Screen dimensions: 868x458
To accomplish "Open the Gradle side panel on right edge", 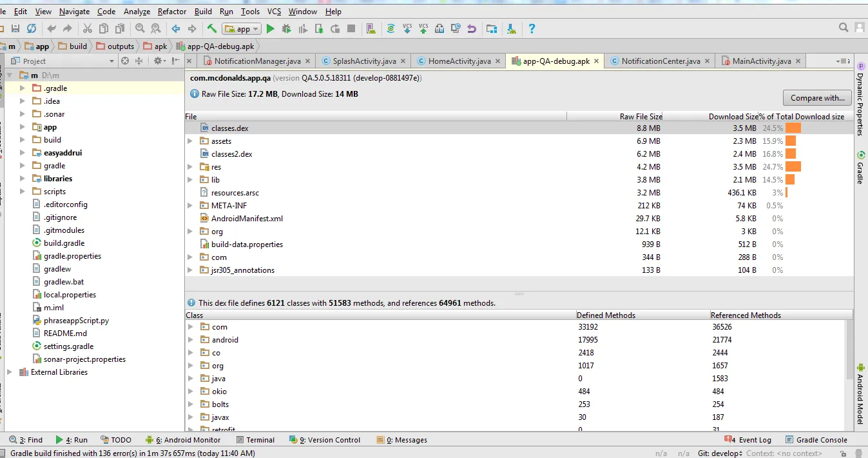I will (x=860, y=168).
